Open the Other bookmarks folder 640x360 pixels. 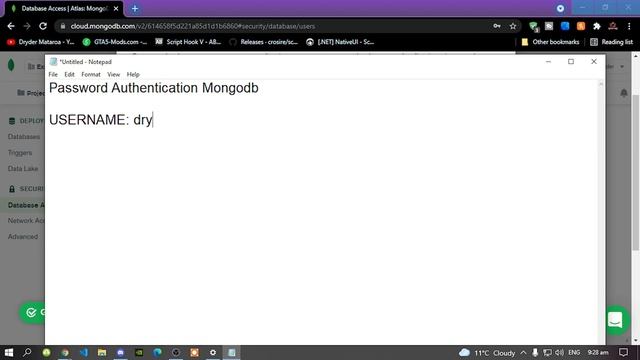coord(550,42)
